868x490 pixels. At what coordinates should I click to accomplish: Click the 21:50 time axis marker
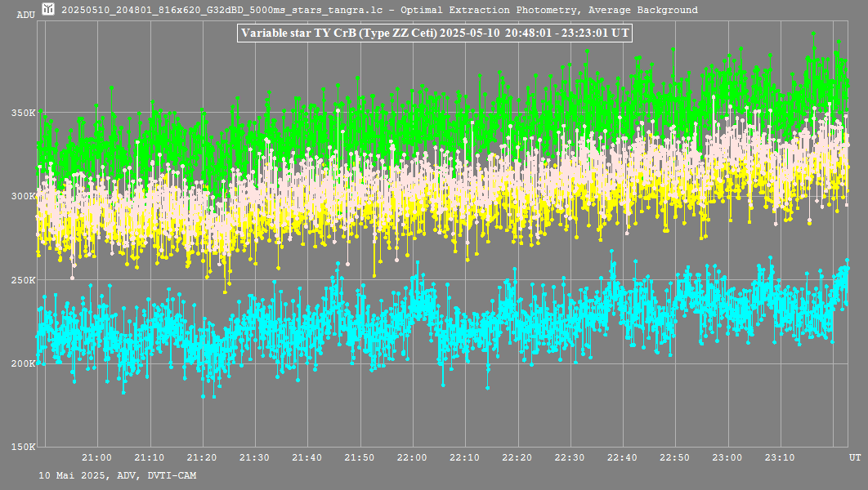click(360, 457)
